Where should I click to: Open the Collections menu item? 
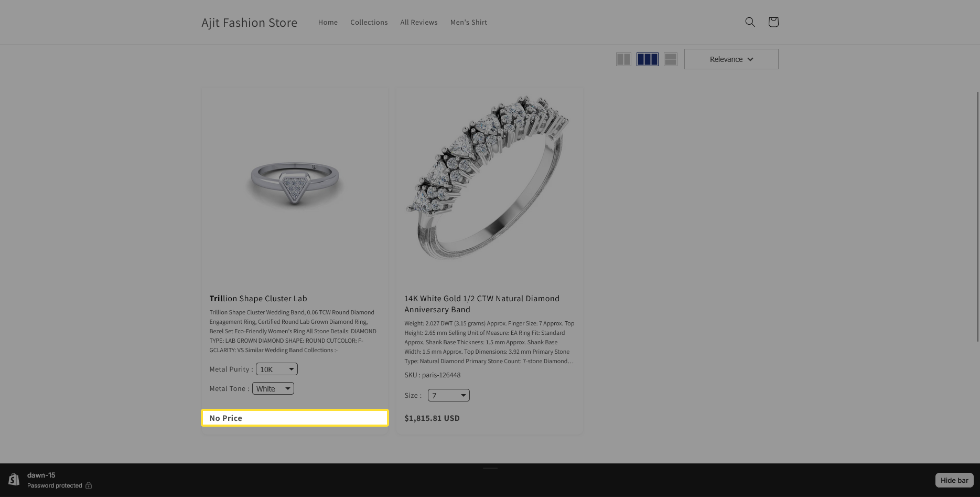(369, 22)
